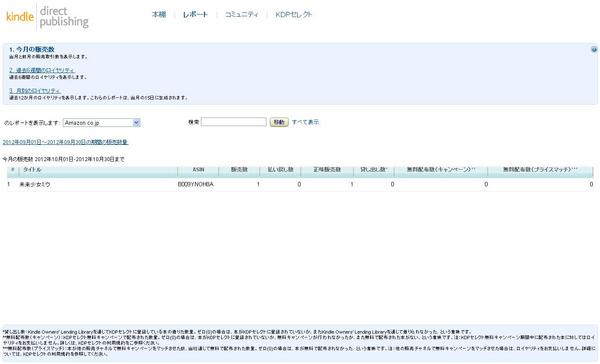
Task: Open the 本棚 tab
Action: pos(159,15)
